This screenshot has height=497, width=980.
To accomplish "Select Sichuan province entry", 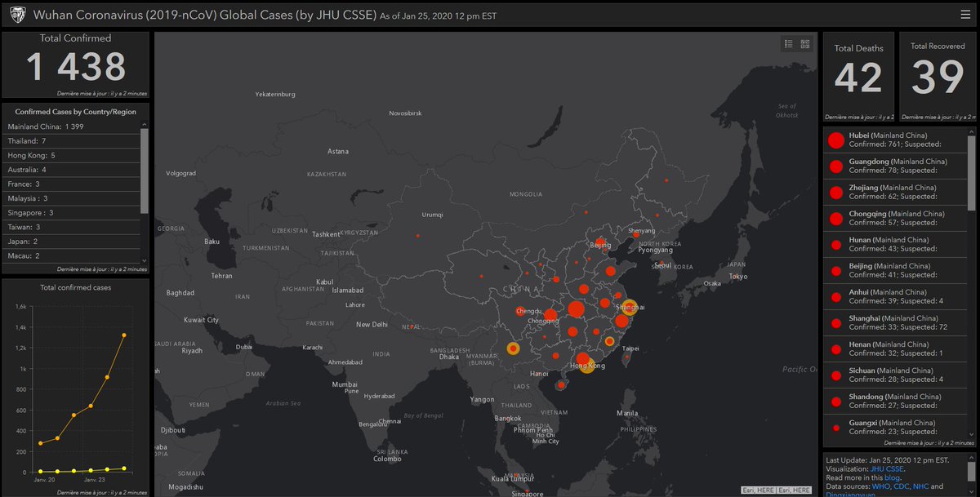I will tap(895, 375).
